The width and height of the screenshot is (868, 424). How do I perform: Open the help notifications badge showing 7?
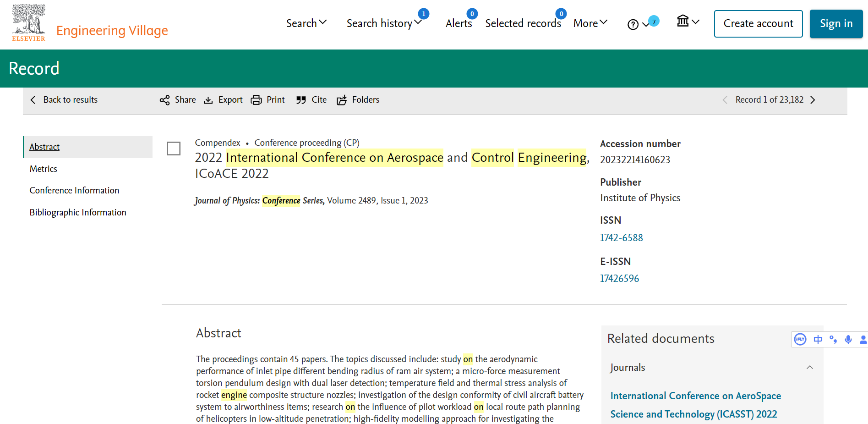tap(654, 21)
